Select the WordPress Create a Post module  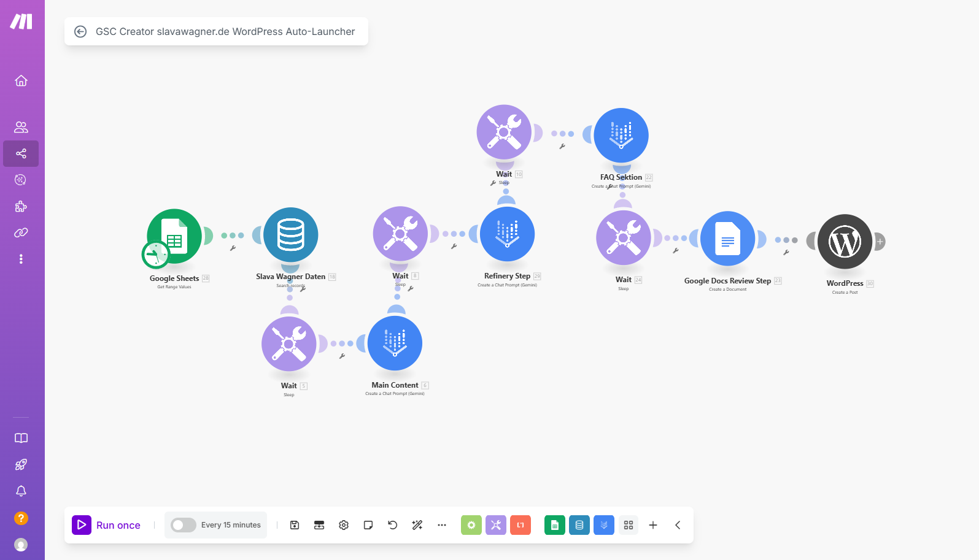(845, 242)
